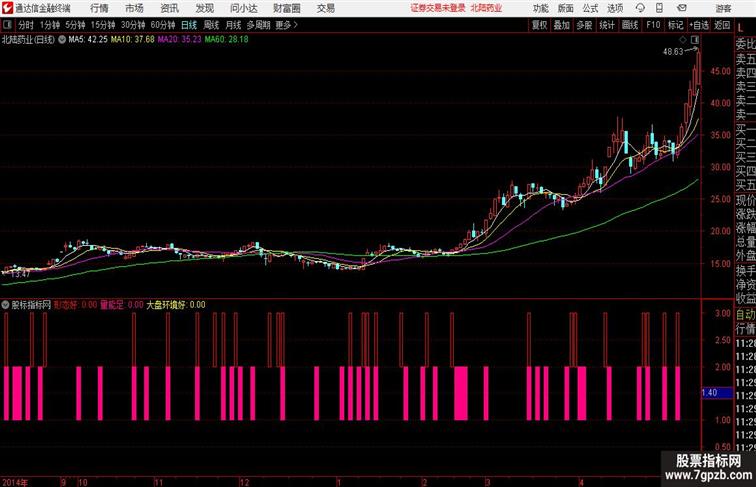Open the 版面 menu
756x487 pixels.
566,8
